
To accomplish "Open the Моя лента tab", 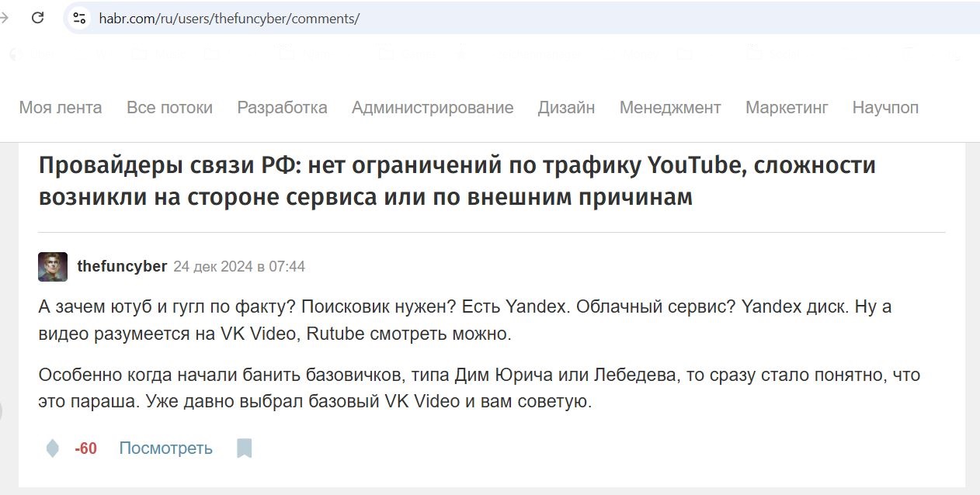I will pos(61,108).
